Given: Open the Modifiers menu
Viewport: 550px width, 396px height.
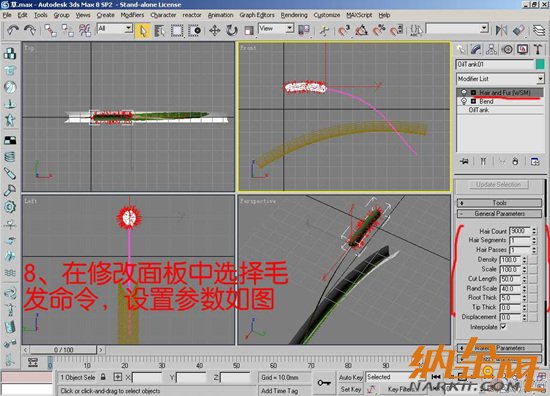Looking at the screenshot, I should point(132,15).
